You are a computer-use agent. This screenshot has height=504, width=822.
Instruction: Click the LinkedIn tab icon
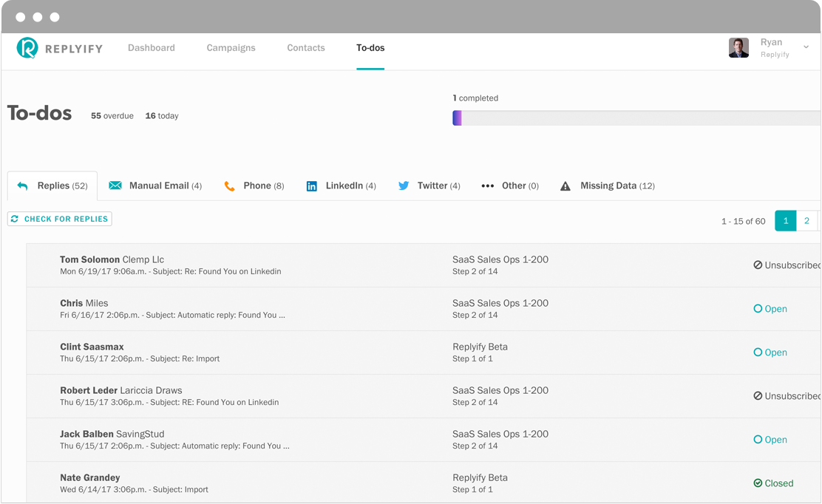pyautogui.click(x=311, y=186)
